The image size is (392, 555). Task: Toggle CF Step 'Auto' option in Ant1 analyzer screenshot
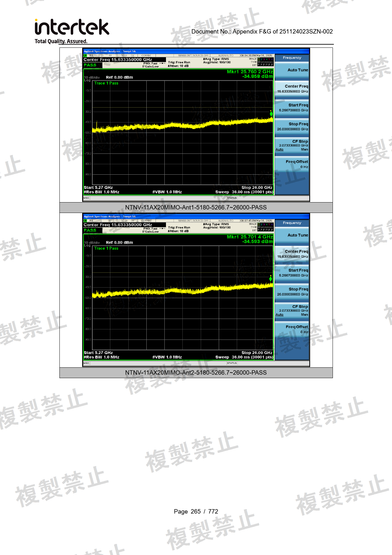279,150
